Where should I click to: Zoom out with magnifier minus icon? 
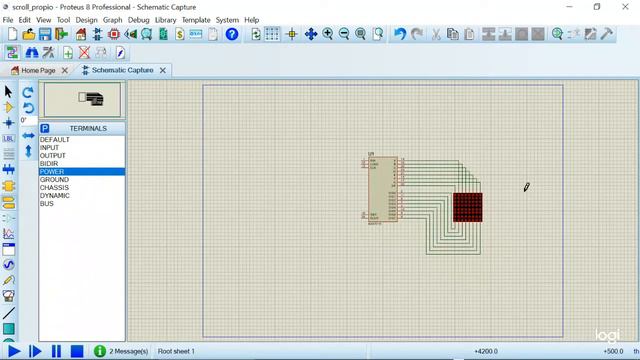click(x=344, y=34)
